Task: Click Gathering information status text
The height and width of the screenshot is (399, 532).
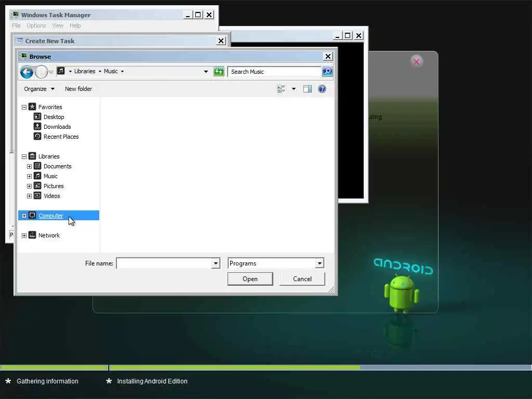Action: click(x=47, y=381)
